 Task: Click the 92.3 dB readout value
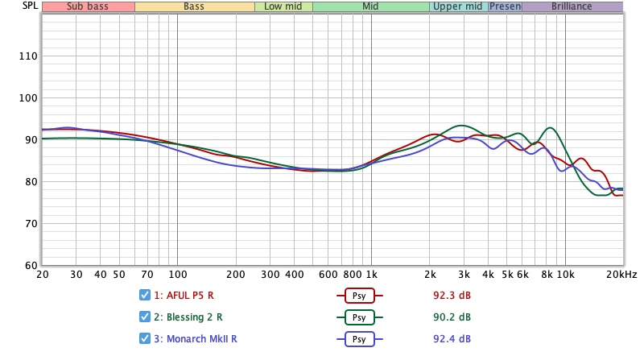(452, 296)
